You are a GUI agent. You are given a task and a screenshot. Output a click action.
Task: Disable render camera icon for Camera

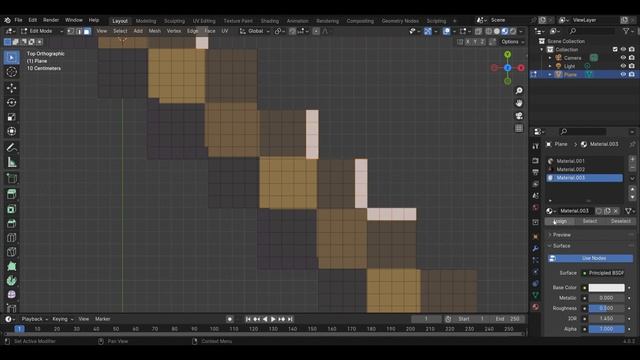(x=632, y=58)
